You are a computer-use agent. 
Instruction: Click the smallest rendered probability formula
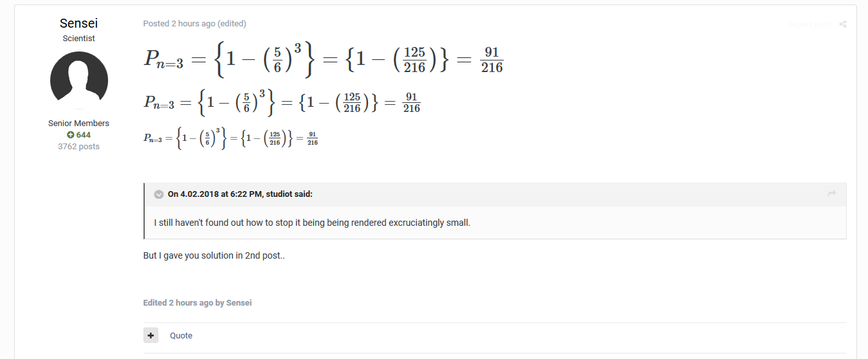[230, 138]
